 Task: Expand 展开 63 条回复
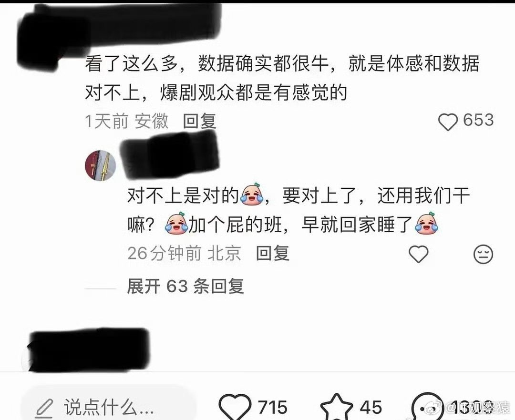185,286
